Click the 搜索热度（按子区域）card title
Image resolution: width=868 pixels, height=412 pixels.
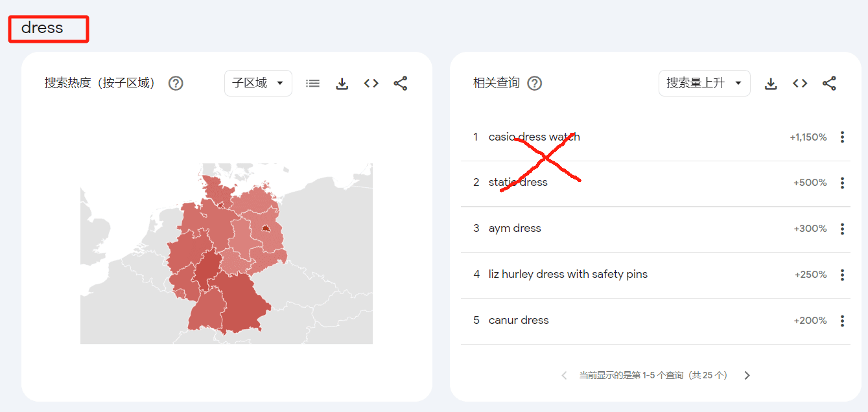point(100,83)
